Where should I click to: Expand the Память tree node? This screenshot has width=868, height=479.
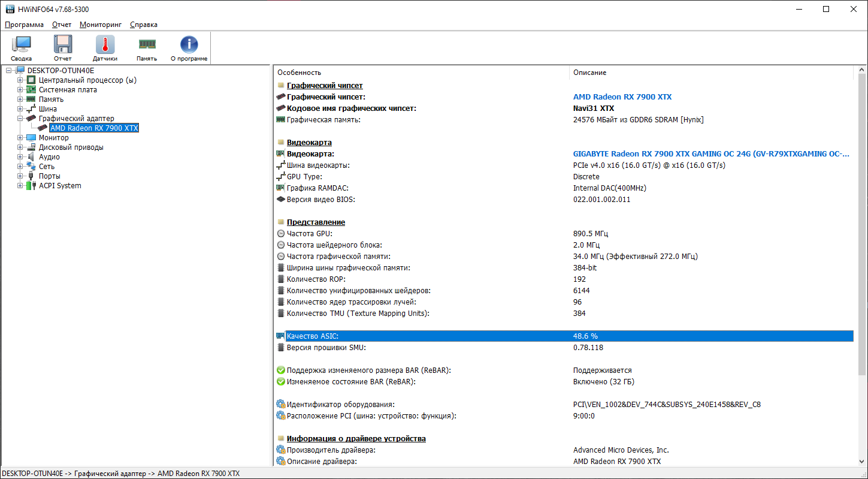20,100
